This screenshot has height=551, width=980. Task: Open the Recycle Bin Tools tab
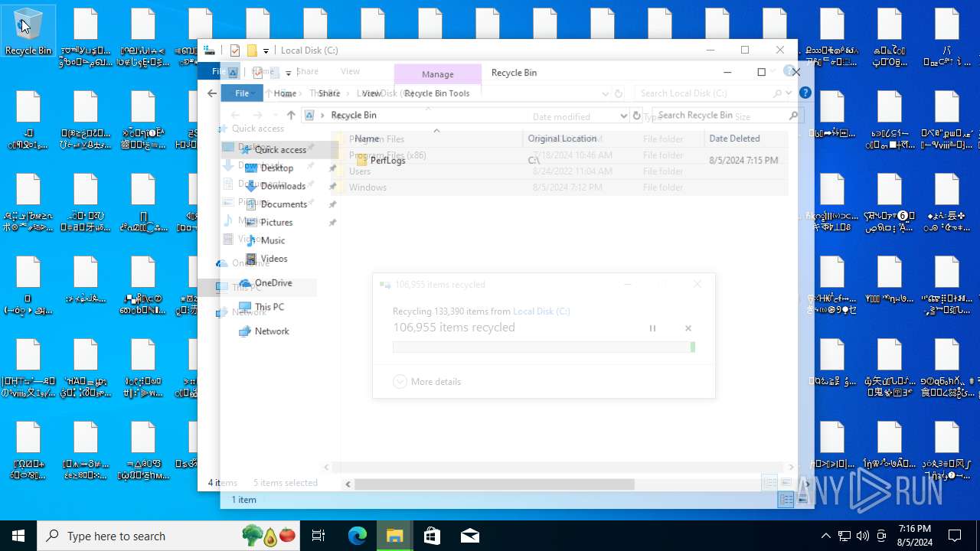pyautogui.click(x=437, y=93)
